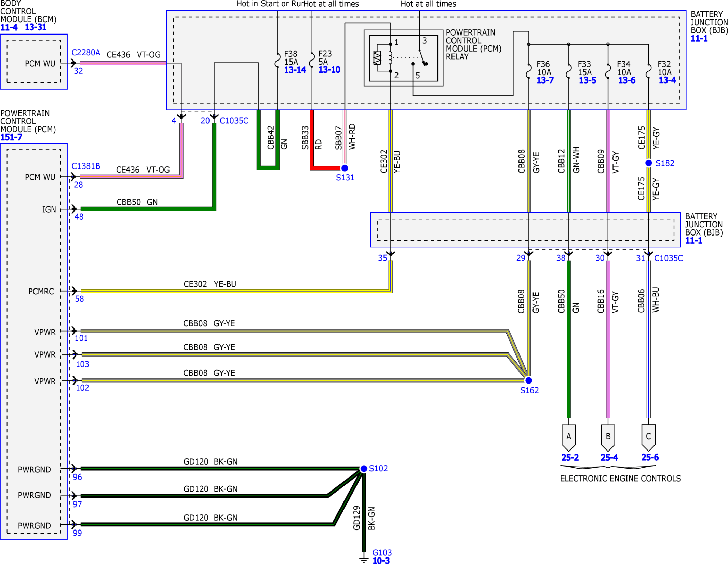Screen dimensions: 728x564
Task: Click the blue splice dot S102
Action: (x=364, y=469)
